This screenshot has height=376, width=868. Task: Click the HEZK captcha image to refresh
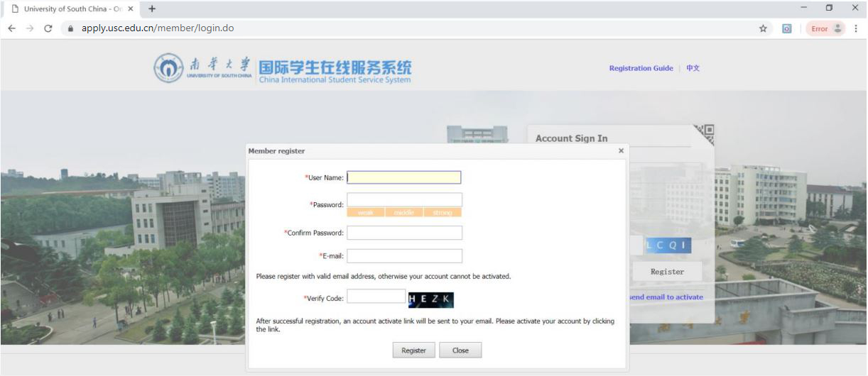[x=430, y=299]
